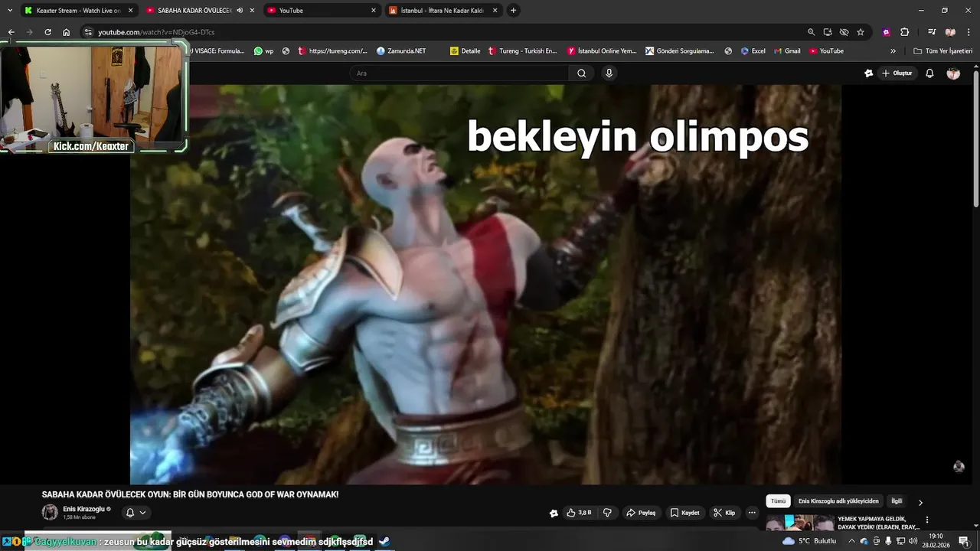Click the sparkle icon beside the like button

tap(554, 513)
